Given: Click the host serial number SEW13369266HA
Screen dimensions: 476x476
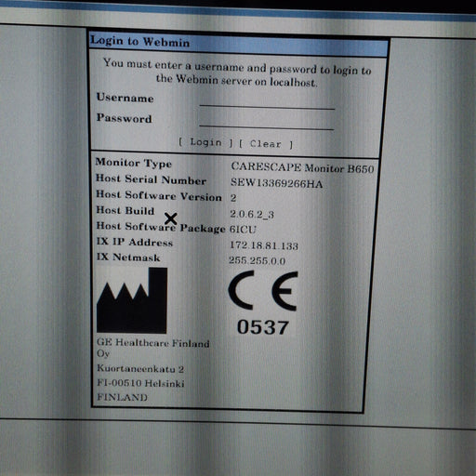Looking at the screenshot, I should click(x=276, y=183).
